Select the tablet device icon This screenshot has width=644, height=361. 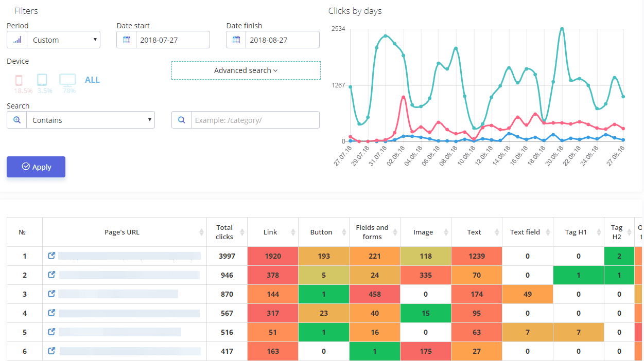[x=42, y=80]
